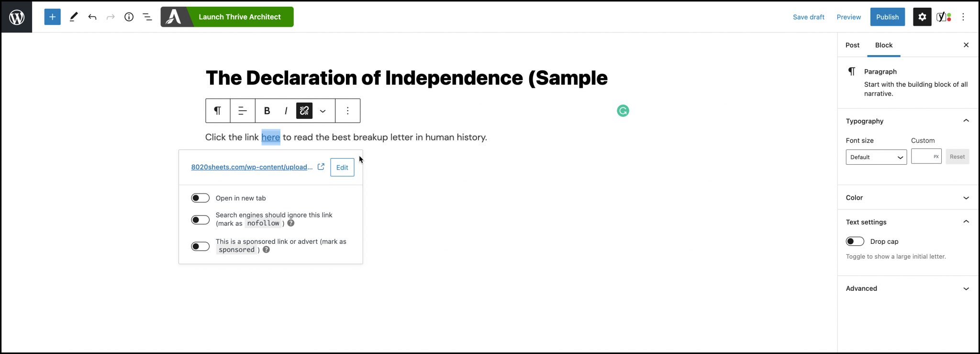Open the 8020sheets.com link URL
The image size is (980, 354).
[252, 167]
